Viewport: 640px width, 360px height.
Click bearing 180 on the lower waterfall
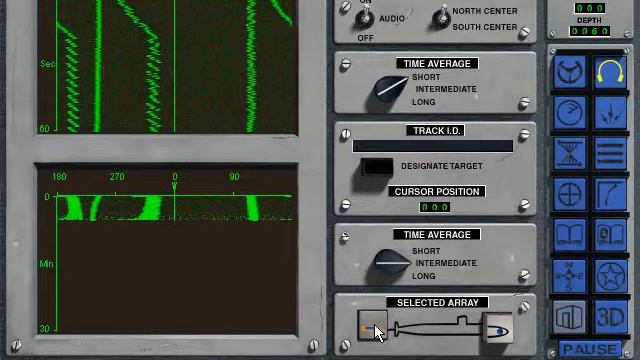tap(59, 177)
